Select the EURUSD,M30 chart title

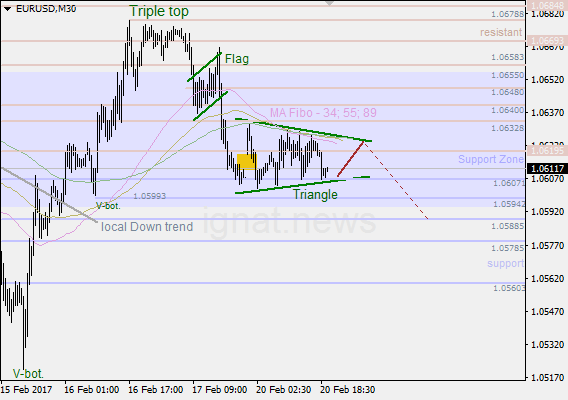click(46, 9)
